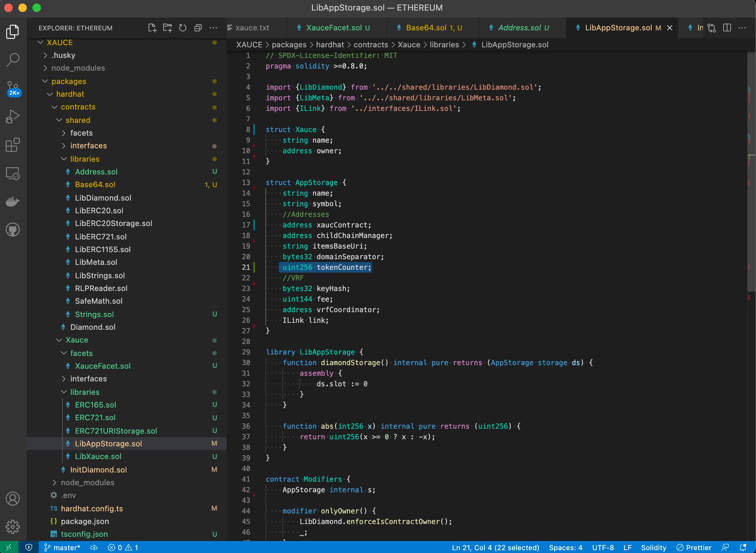The width and height of the screenshot is (756, 553).
Task: Open the .env file in Explorer
Action: 126,495
